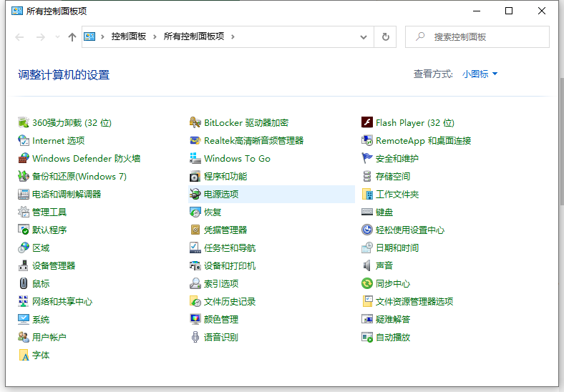Expand chevron after 控制面板 breadcrumb
The height and width of the screenshot is (392, 564).
pyautogui.click(x=155, y=36)
